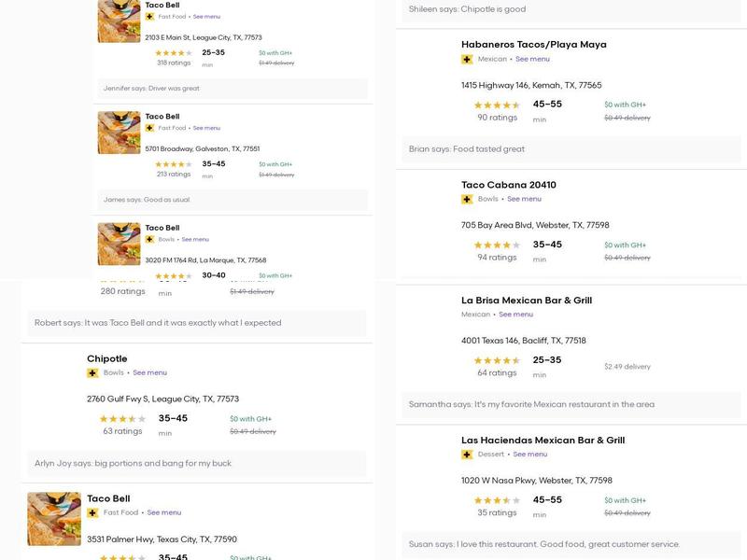The width and height of the screenshot is (747, 560).
Task: Select the Taco Bell thumbnail for 5701 Broadway
Action: (119, 133)
